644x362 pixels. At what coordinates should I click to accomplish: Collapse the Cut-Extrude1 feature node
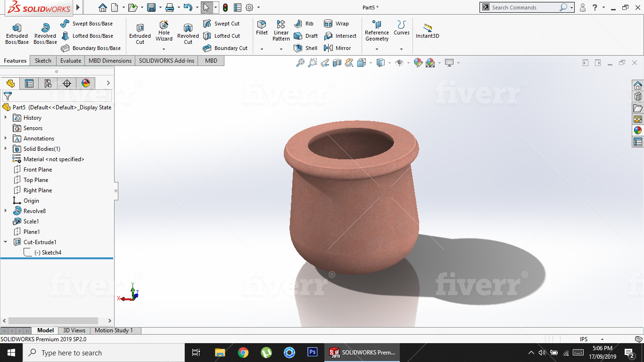coord(6,242)
